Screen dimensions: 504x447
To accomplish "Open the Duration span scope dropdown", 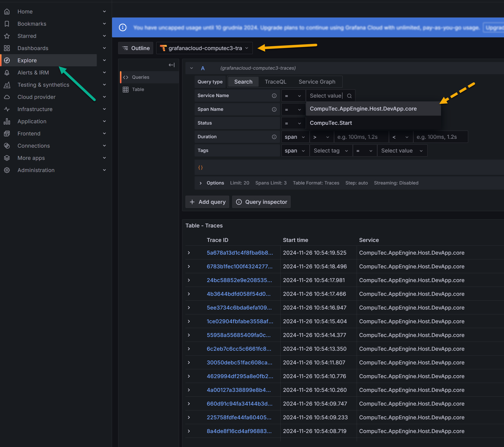I will click(295, 137).
